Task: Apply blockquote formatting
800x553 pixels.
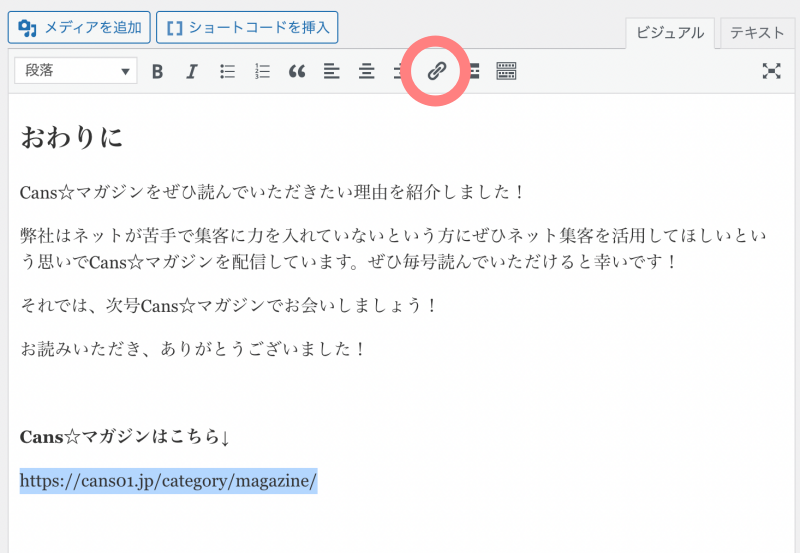Action: tap(297, 71)
